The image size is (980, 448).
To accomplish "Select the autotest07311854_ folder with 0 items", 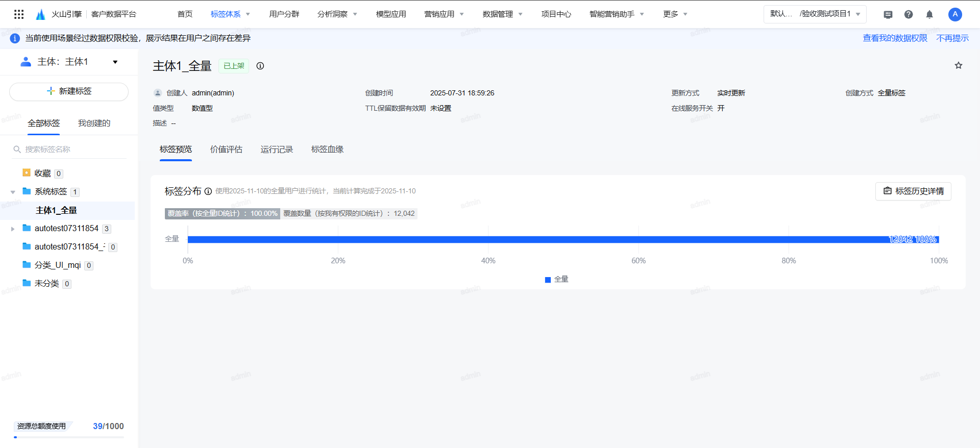I will (x=70, y=247).
